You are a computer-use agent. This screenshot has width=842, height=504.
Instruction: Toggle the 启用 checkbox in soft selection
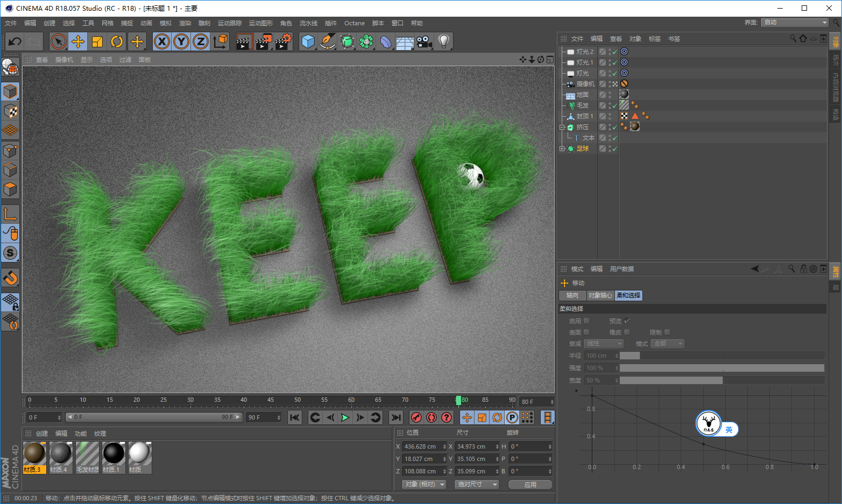click(x=587, y=321)
